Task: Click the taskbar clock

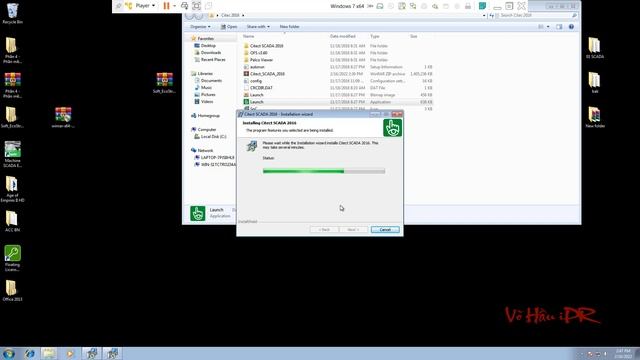Action: click(623, 353)
